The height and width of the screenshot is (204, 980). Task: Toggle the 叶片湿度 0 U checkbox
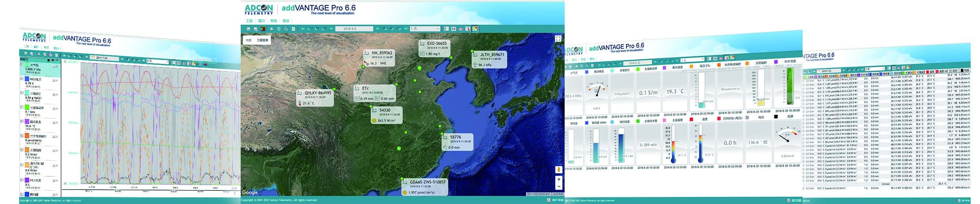click(x=22, y=180)
